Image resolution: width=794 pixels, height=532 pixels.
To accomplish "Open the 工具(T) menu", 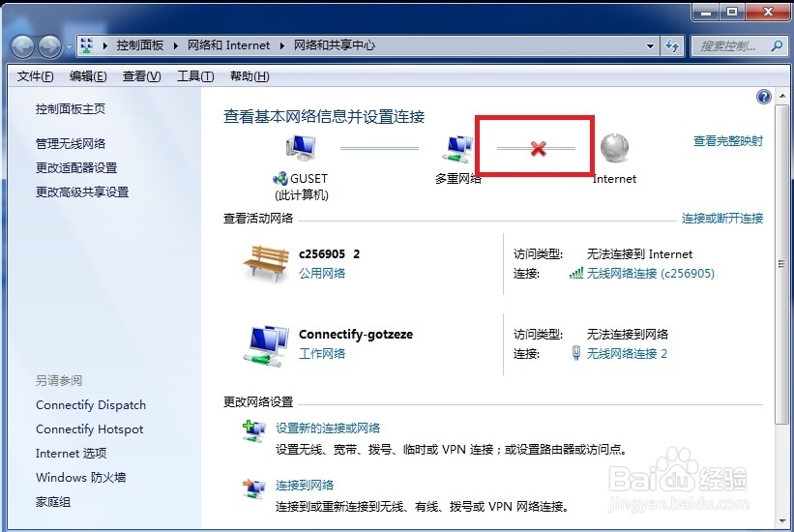I will [195, 76].
